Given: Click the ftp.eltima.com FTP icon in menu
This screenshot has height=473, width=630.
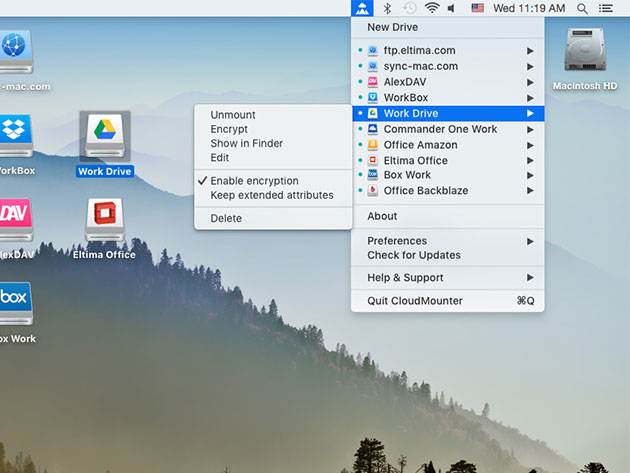Looking at the screenshot, I should tap(373, 50).
